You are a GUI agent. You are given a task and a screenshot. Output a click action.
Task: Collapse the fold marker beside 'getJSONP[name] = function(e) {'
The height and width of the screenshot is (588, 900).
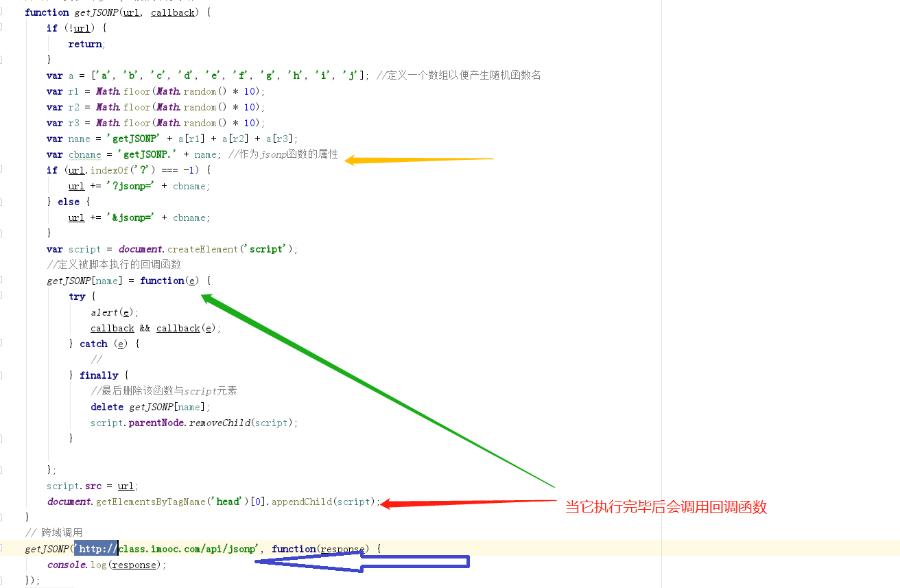pos(1,281)
